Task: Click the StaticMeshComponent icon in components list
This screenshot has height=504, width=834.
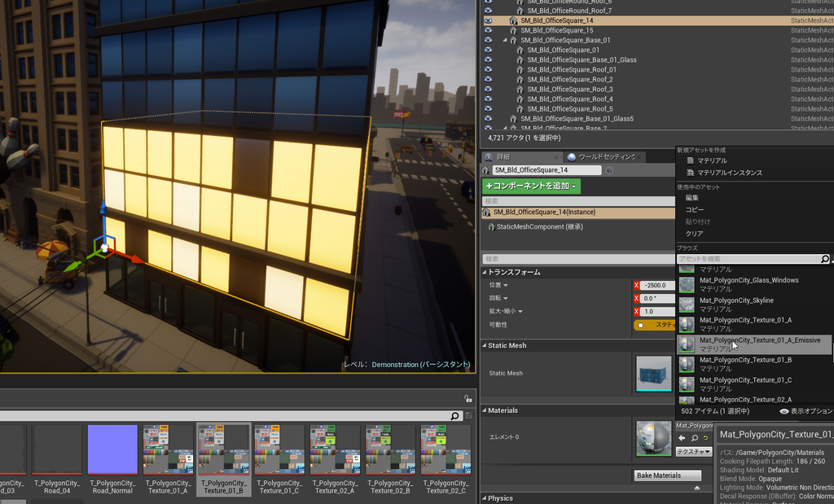Action: tap(491, 227)
